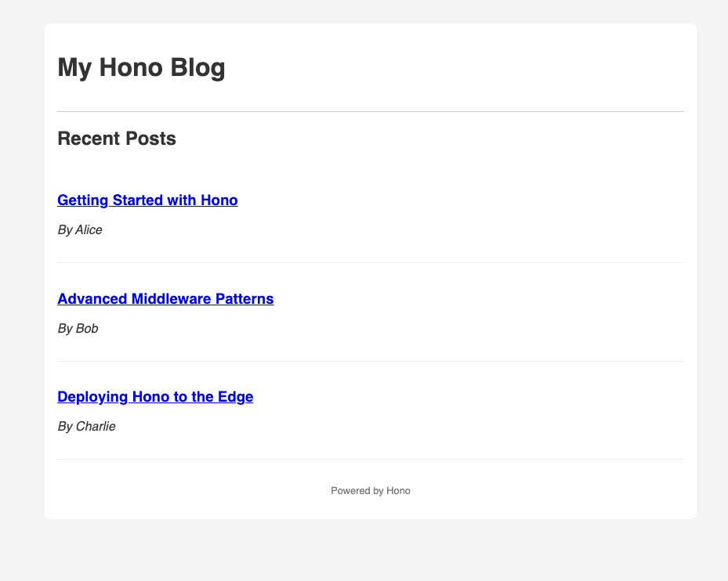728x581 pixels.
Task: Open the "Advanced Middleware Patterns" article
Action: coord(165,298)
